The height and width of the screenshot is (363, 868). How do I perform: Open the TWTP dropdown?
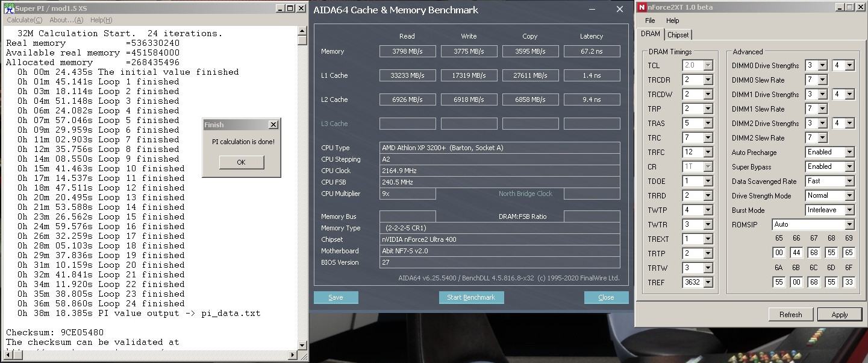(708, 210)
